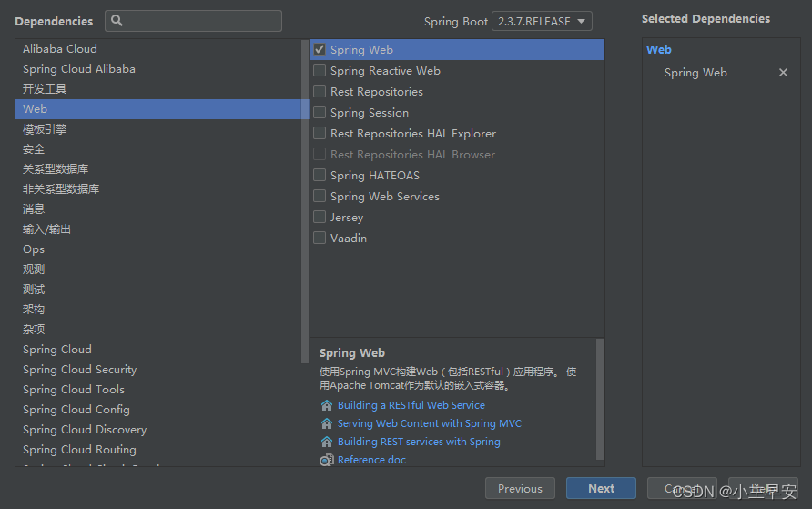Click the house icon beside Serving Web Content
The image size is (812, 509).
[x=326, y=423]
